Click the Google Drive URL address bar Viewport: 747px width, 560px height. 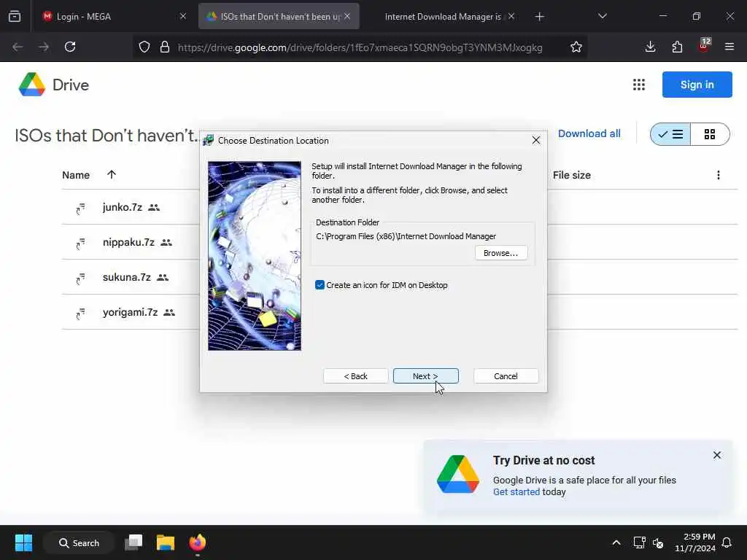tap(360, 47)
